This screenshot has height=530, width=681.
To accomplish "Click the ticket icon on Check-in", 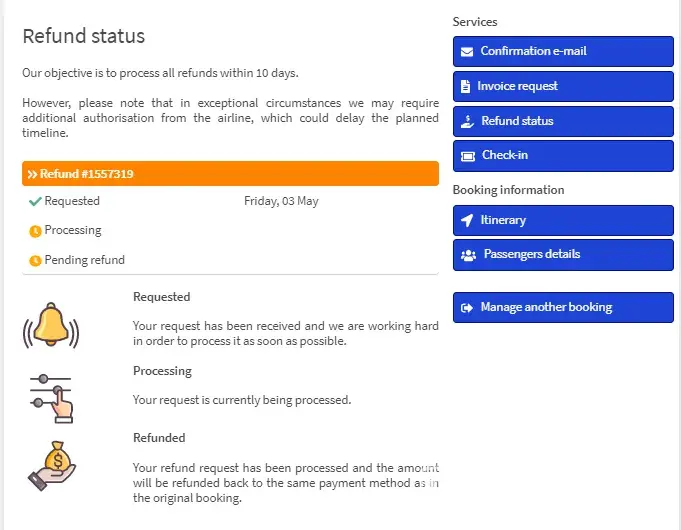I will coord(467,156).
